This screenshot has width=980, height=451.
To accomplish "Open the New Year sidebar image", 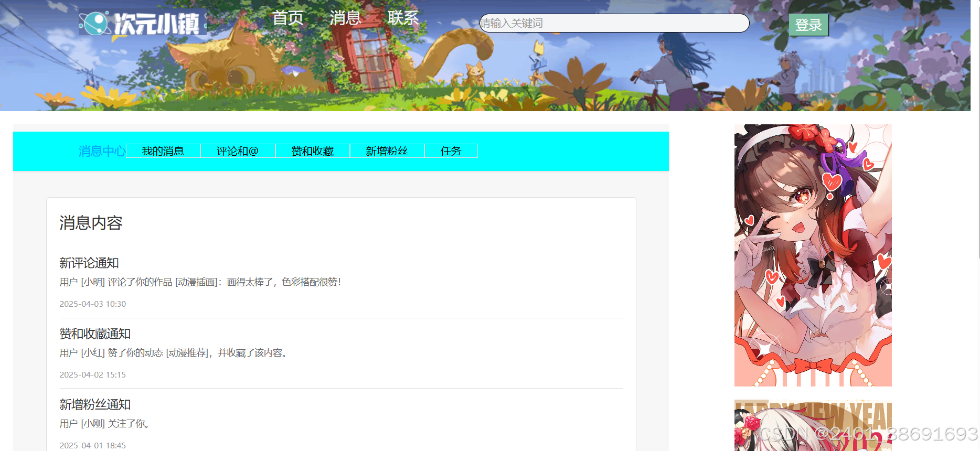I will (813, 425).
